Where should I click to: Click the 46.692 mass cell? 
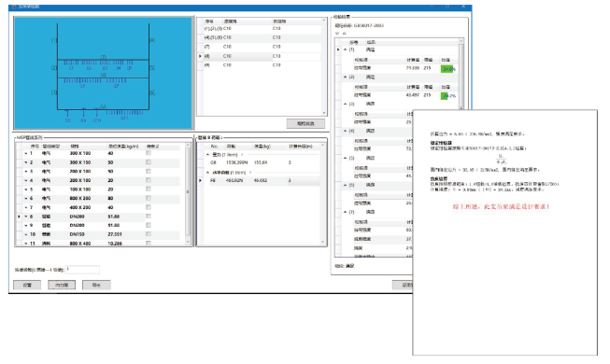pyautogui.click(x=261, y=180)
